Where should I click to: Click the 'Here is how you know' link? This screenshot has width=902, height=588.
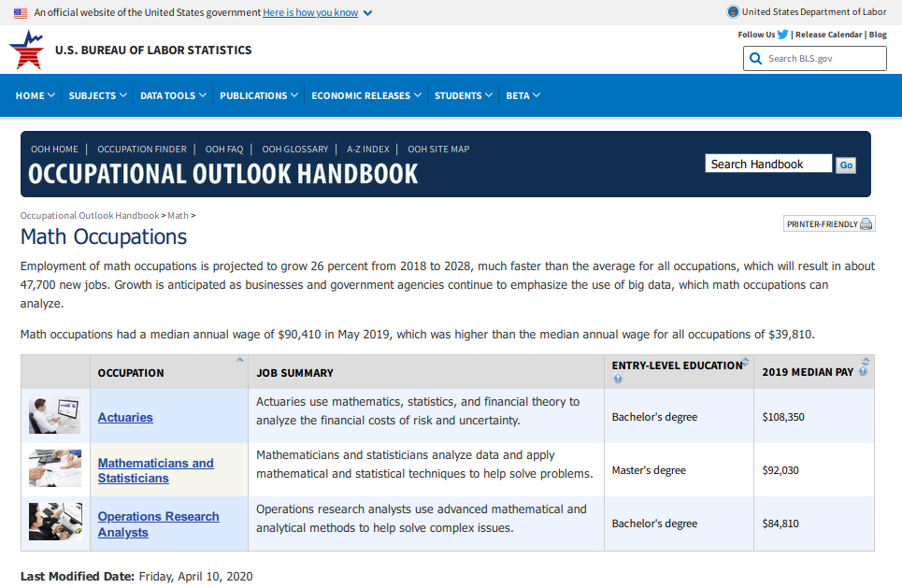310,13
